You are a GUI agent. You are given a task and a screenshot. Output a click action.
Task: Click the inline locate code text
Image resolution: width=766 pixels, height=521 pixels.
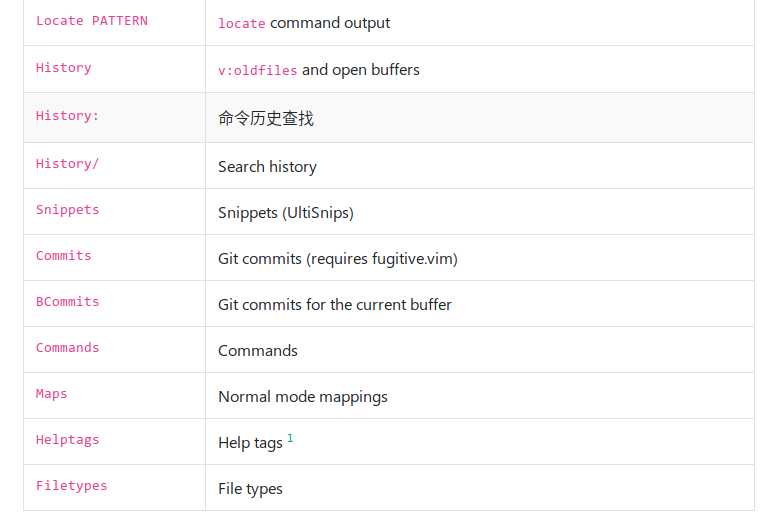[241, 23]
